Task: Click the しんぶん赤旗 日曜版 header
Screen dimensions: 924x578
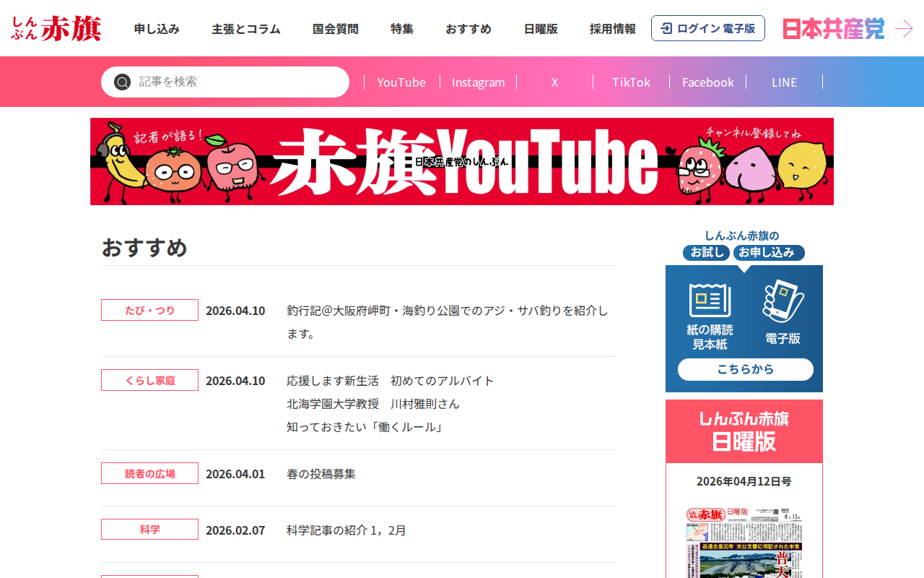Action: tap(744, 431)
